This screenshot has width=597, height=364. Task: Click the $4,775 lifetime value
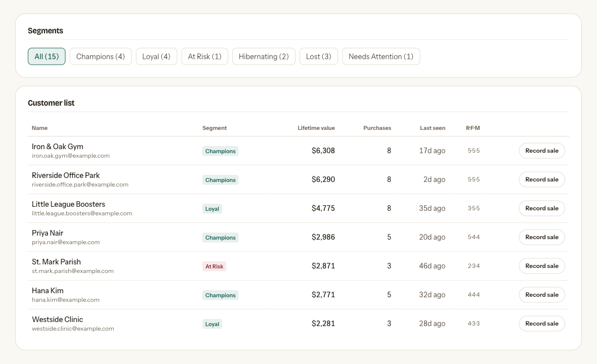[323, 208]
